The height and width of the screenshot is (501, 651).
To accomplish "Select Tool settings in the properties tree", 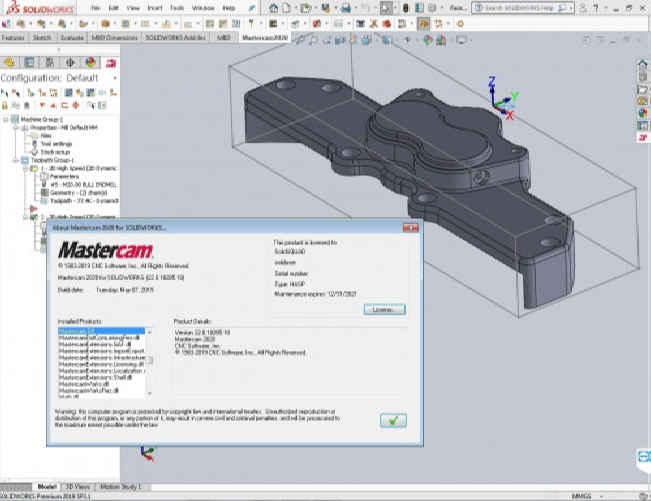I will click(55, 144).
